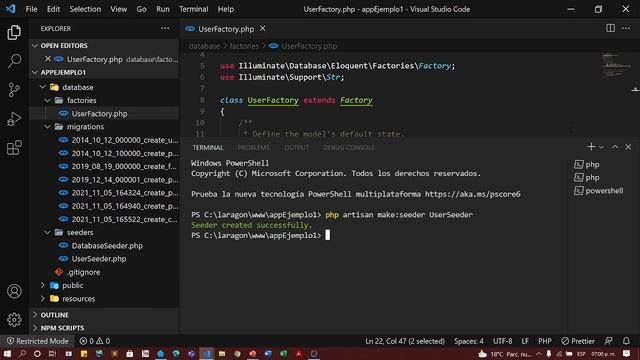Open the Terminal menu
The image size is (640, 360).
pos(193,9)
